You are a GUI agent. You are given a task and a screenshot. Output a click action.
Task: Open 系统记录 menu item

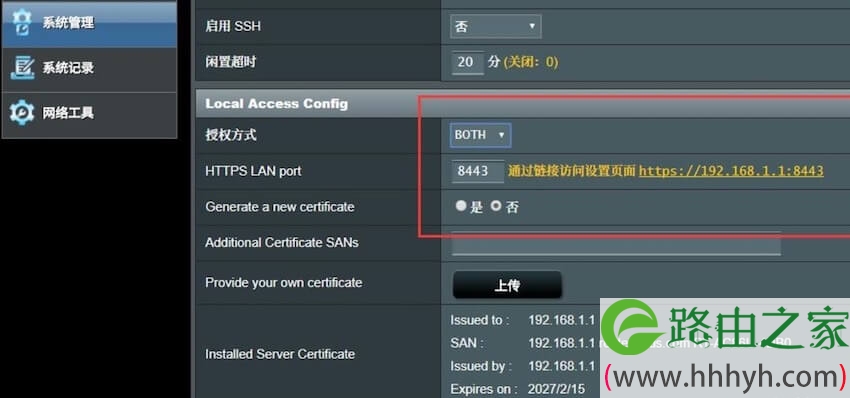point(89,69)
